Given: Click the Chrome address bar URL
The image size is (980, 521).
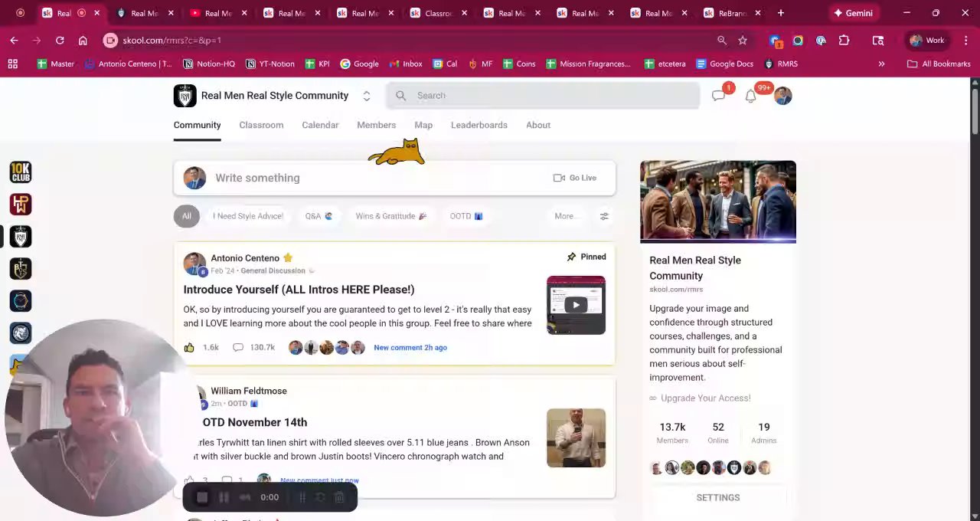Looking at the screenshot, I should (x=171, y=41).
